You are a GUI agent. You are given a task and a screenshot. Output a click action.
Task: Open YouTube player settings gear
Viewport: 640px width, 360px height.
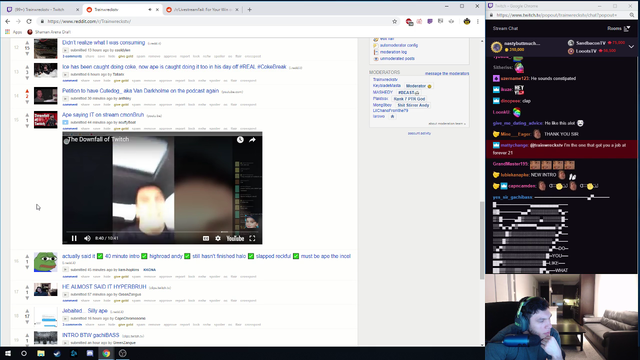click(x=218, y=238)
